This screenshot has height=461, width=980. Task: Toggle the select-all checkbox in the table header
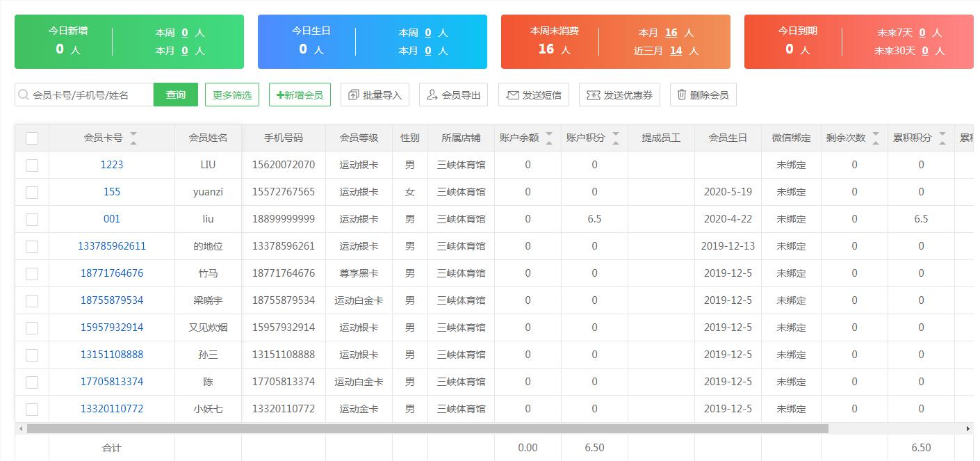(x=31, y=138)
